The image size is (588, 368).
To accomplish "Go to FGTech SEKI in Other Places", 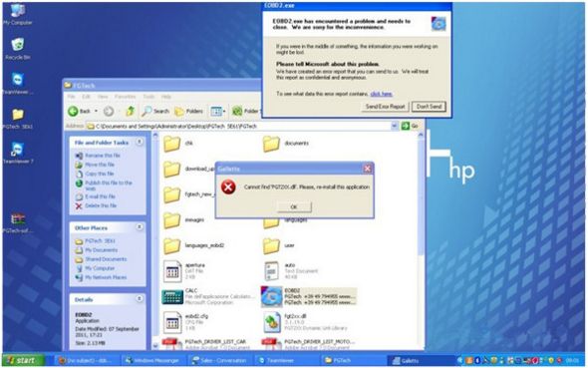I will (96, 240).
